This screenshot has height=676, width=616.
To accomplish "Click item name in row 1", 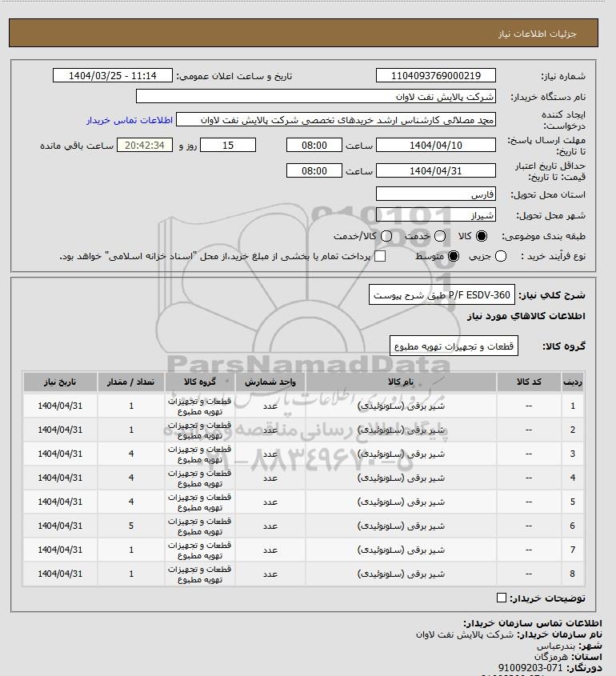I will pos(401,406).
